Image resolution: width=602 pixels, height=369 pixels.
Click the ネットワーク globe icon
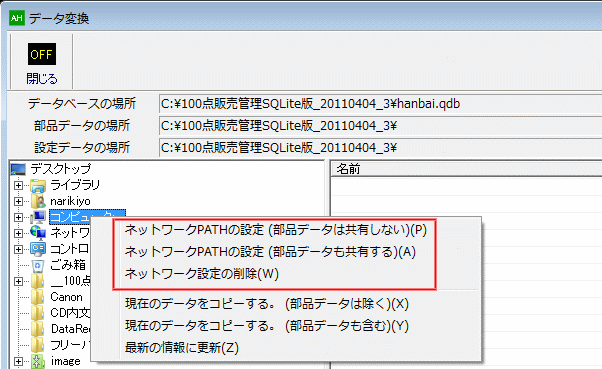point(38,233)
